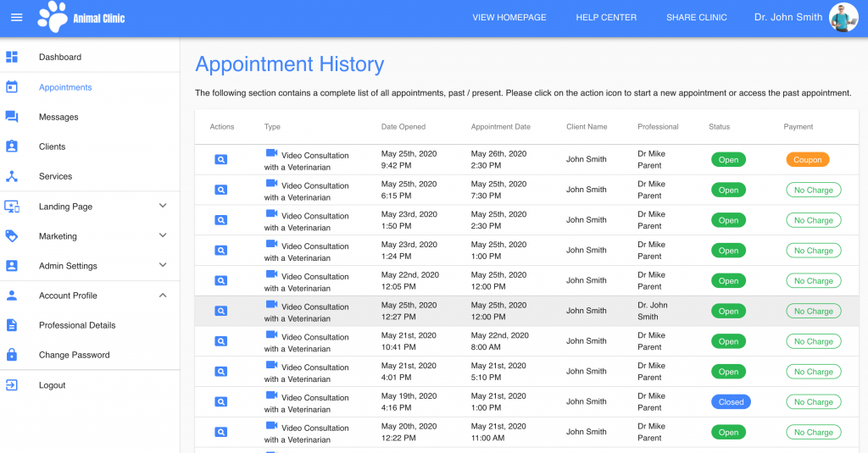Click the Change Password lock icon
This screenshot has height=453, width=868.
[12, 355]
